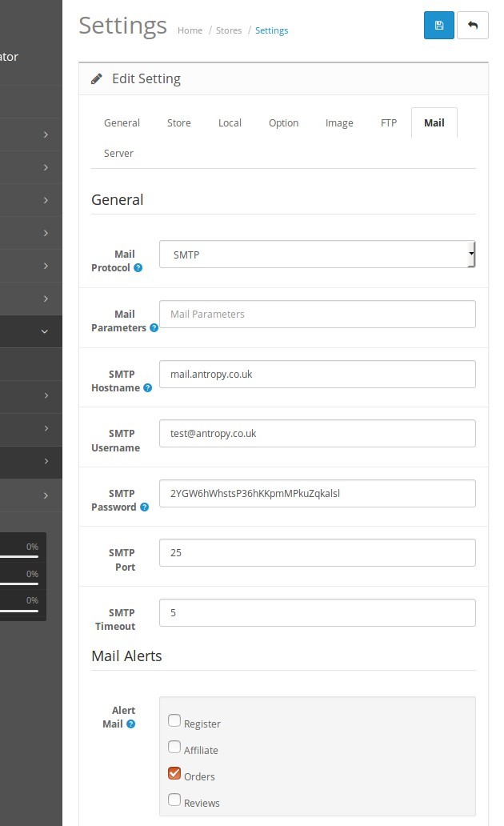Expand the top sidebar menu item chevron

click(x=46, y=134)
